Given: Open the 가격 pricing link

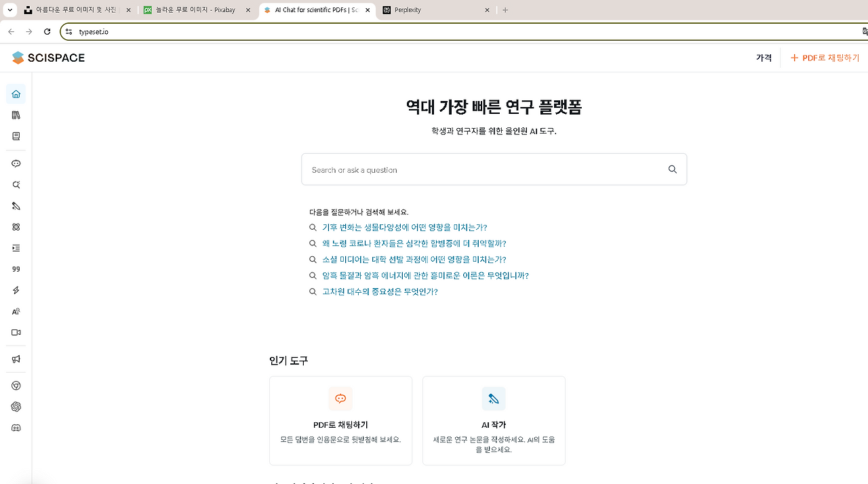Looking at the screenshot, I should pyautogui.click(x=764, y=58).
